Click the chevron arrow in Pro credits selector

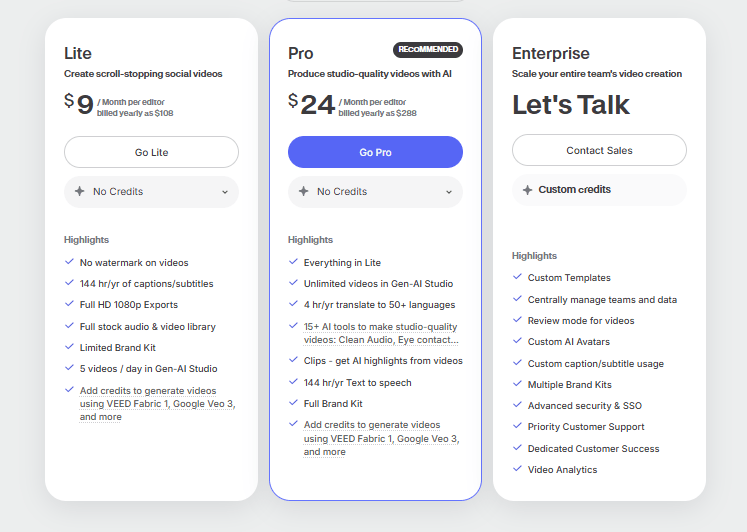click(x=449, y=192)
